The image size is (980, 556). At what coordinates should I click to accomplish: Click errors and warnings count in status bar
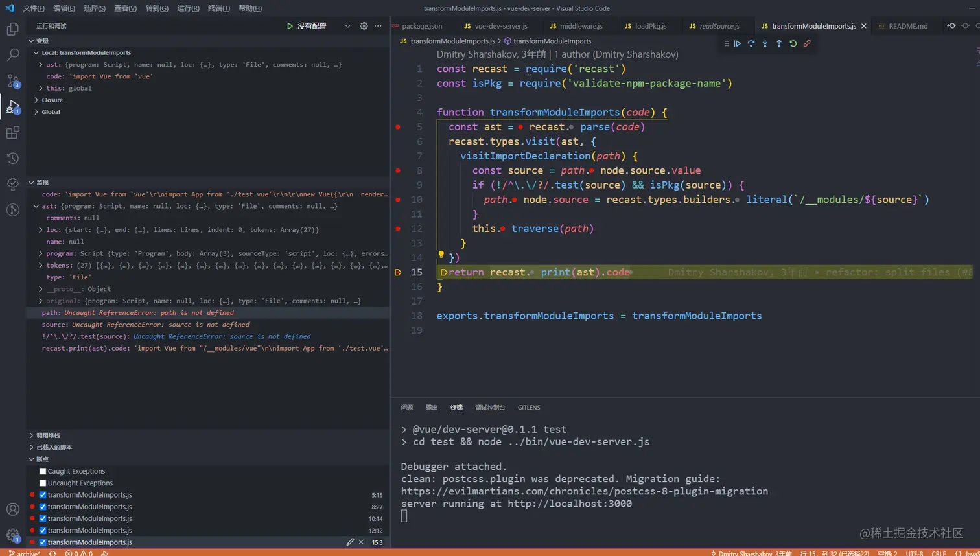[x=78, y=553]
